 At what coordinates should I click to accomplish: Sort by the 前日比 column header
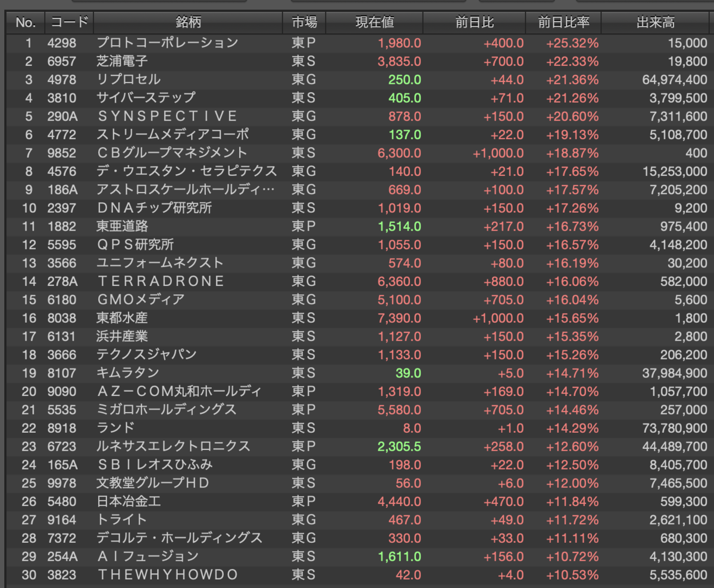tap(474, 23)
